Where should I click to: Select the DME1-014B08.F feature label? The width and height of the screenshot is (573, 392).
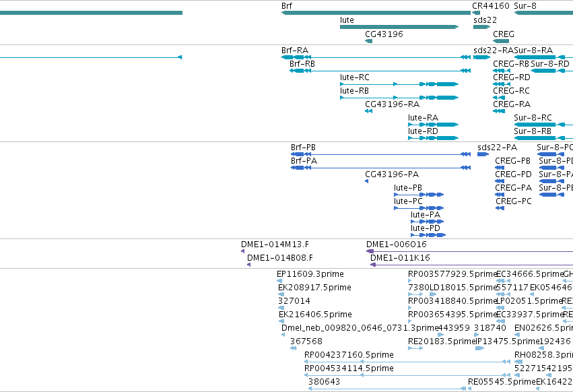[280, 258]
